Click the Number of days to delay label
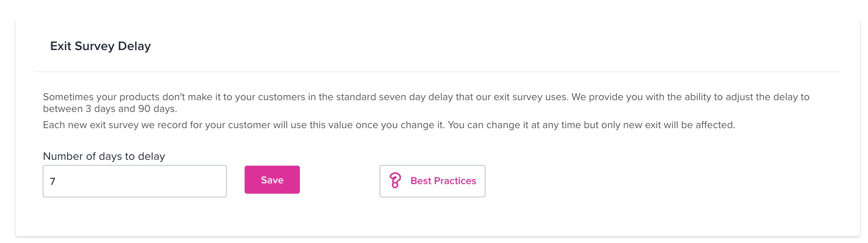The width and height of the screenshot is (868, 243). pos(104,156)
